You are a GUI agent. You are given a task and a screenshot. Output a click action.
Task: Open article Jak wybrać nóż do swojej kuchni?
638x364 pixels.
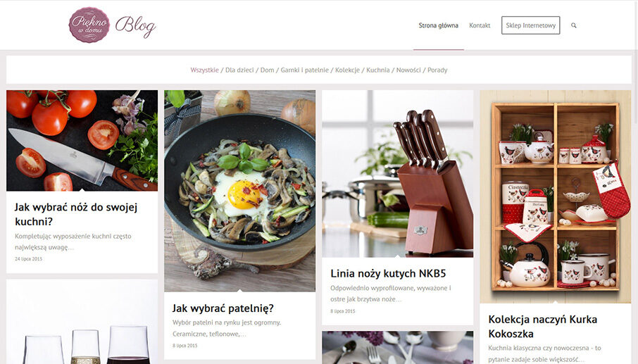[76, 214]
